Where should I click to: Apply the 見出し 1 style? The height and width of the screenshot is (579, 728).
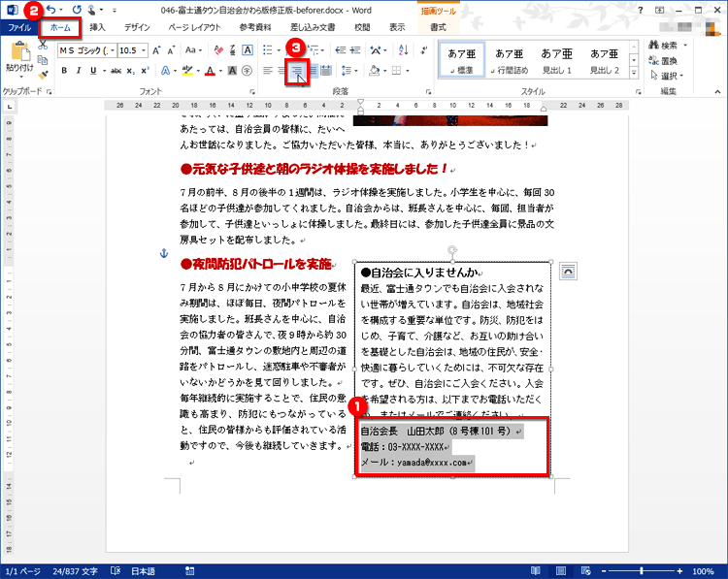[x=557, y=60]
